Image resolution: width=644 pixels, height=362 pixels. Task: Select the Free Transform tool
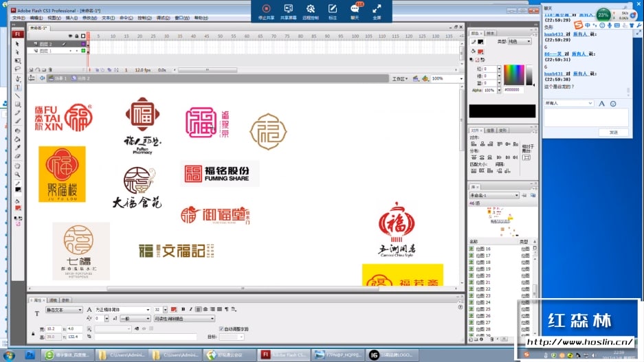[x=18, y=60]
